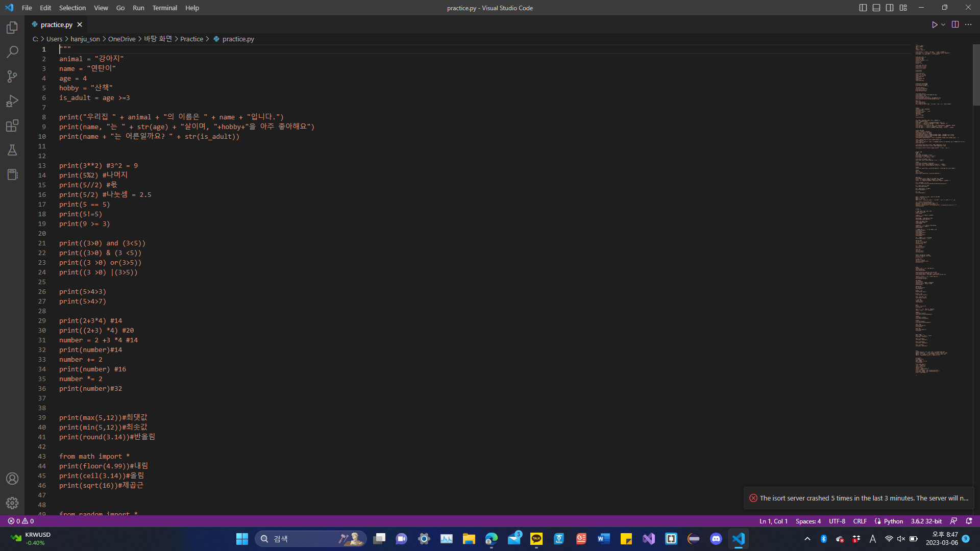980x551 pixels.
Task: Click the Accounts icon in activity bar
Action: click(12, 479)
